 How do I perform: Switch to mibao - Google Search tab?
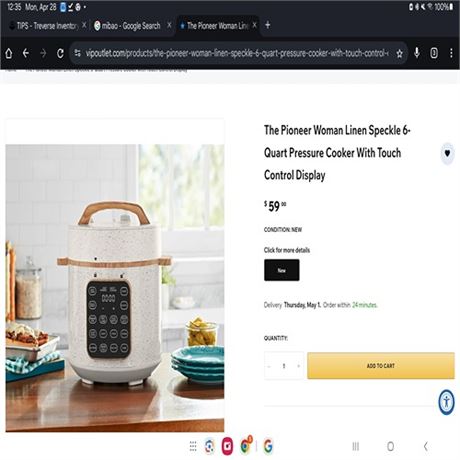[131, 26]
